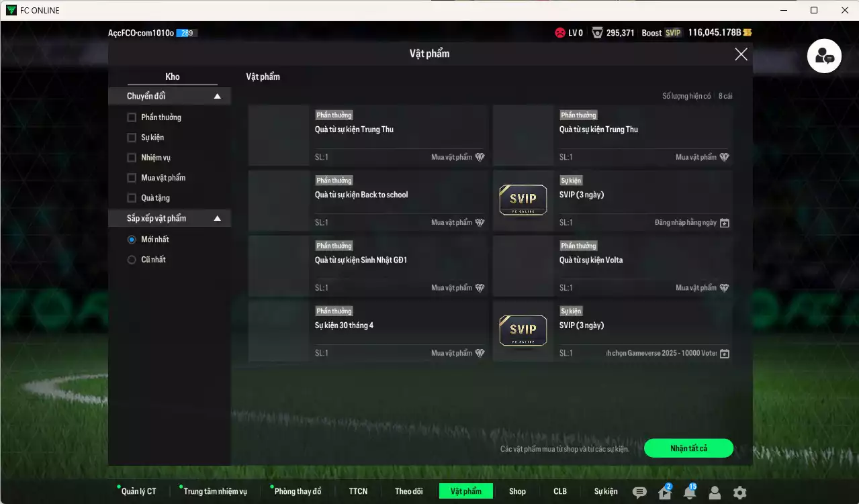Click the round friends chat button

pyautogui.click(x=824, y=56)
